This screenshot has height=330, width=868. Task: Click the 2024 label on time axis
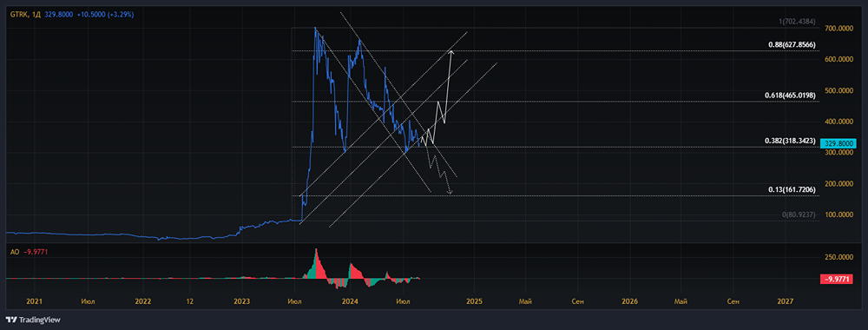pos(350,301)
